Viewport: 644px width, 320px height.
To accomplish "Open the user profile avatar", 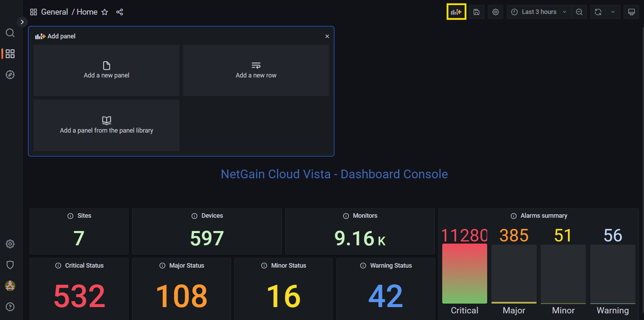I will pos(10,286).
